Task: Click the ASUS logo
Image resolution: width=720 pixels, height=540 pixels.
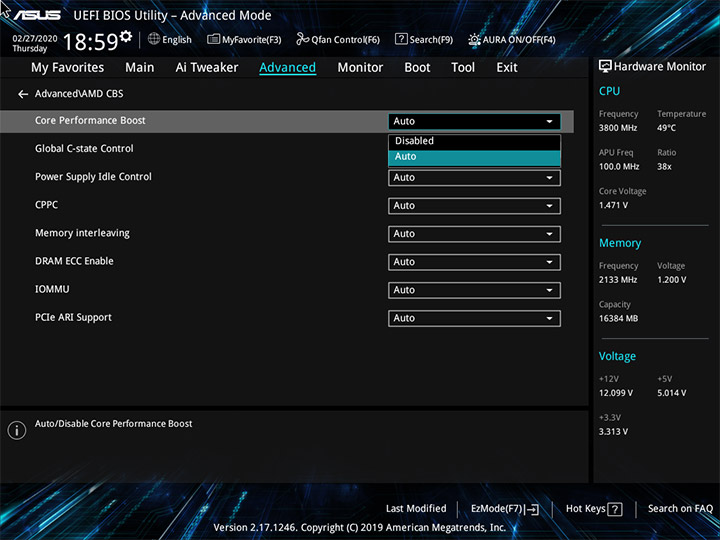Action: pyautogui.click(x=37, y=15)
